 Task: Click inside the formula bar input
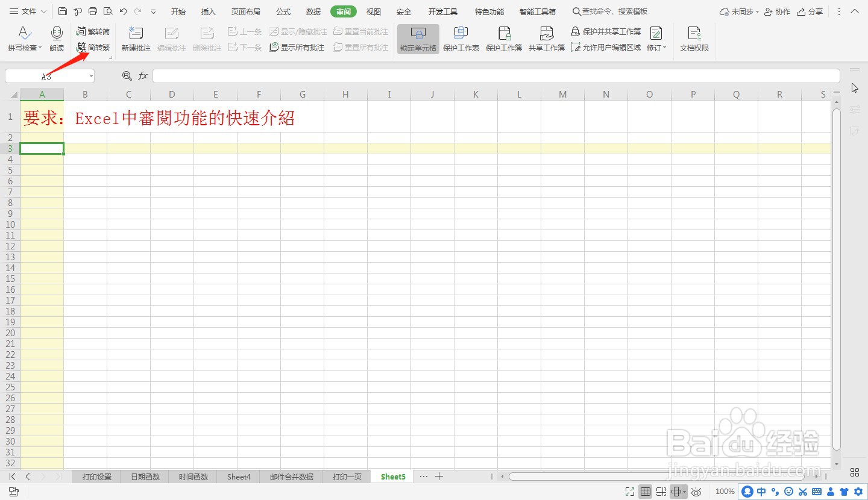tap(496, 76)
